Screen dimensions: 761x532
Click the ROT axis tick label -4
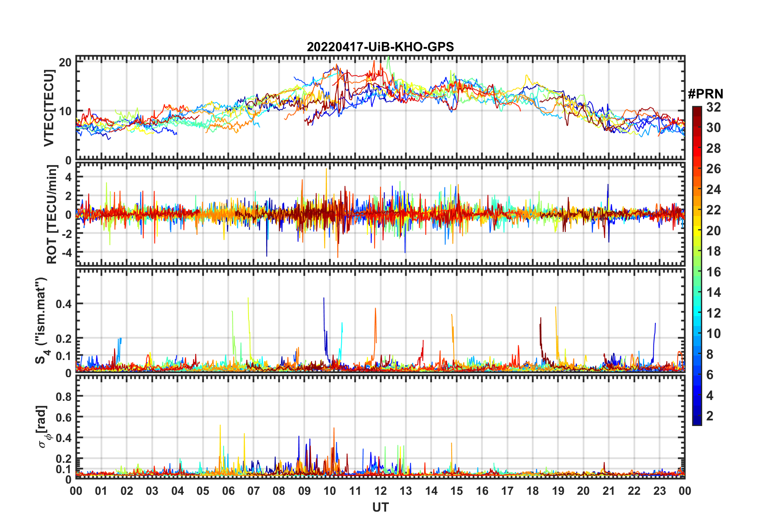(66, 252)
